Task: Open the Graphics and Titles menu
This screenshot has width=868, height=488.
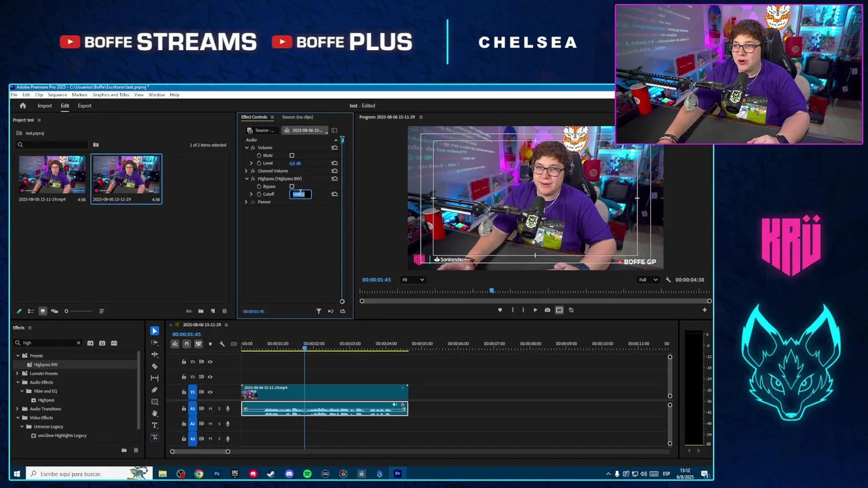Action: pyautogui.click(x=111, y=95)
